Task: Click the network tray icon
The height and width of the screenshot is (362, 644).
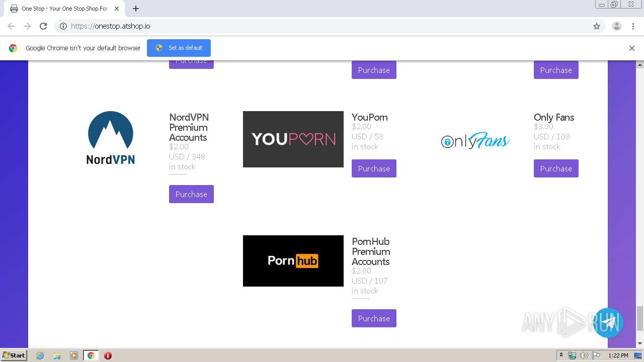Action: coord(572,355)
